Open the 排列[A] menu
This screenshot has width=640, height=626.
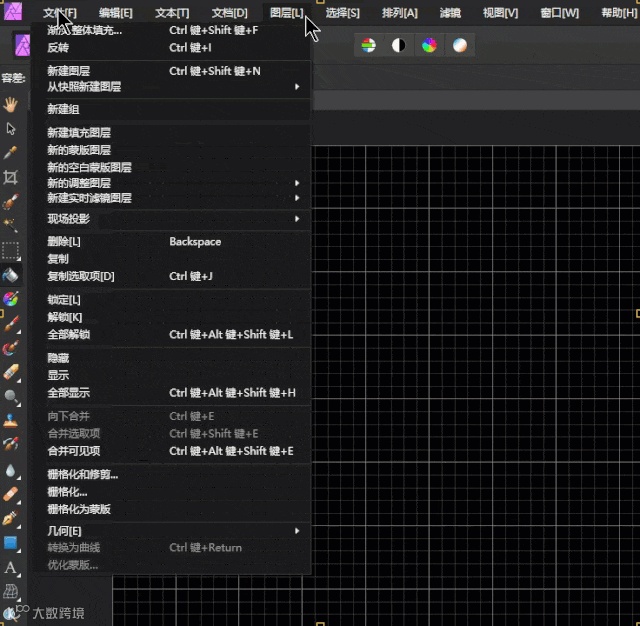(400, 13)
